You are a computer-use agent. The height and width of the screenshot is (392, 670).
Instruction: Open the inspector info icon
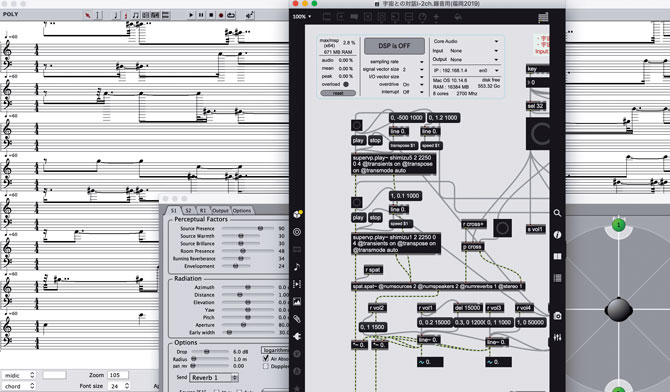557,235
